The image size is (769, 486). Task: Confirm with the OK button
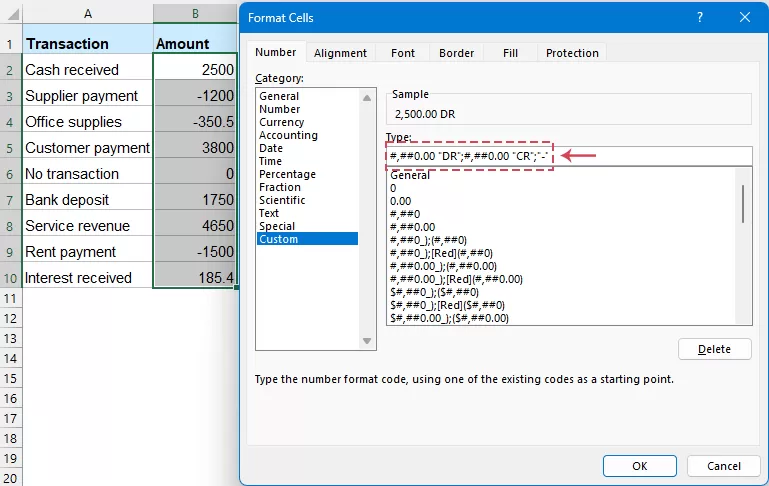pyautogui.click(x=640, y=466)
